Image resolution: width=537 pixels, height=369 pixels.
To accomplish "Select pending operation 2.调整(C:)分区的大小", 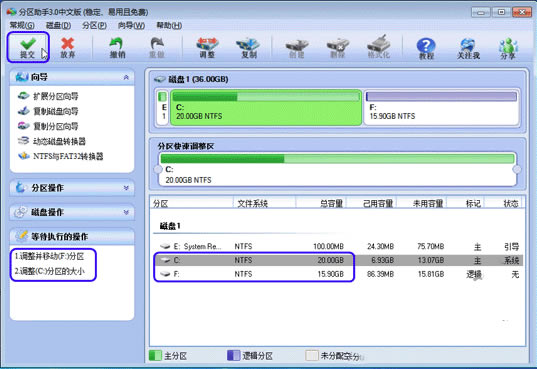I will tap(49, 271).
